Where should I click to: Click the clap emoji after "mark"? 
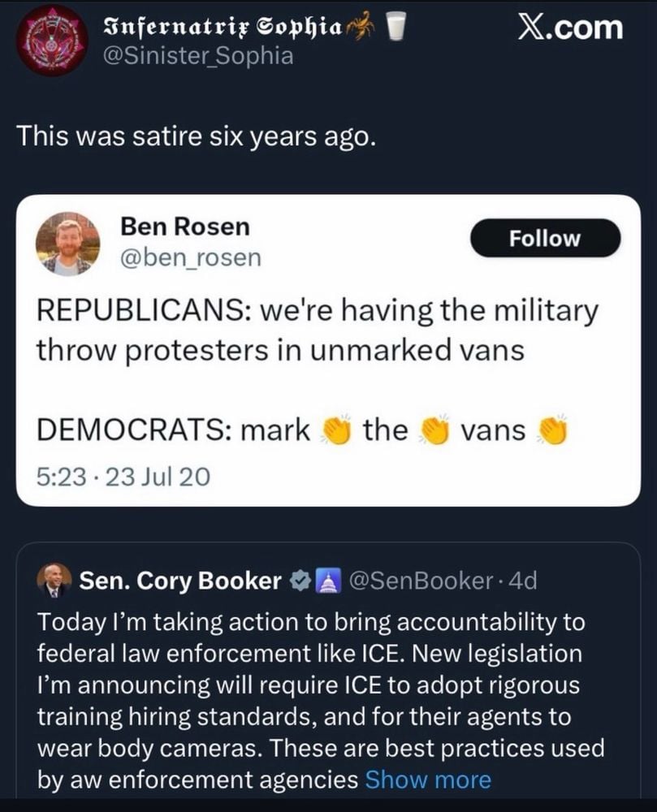[337, 430]
